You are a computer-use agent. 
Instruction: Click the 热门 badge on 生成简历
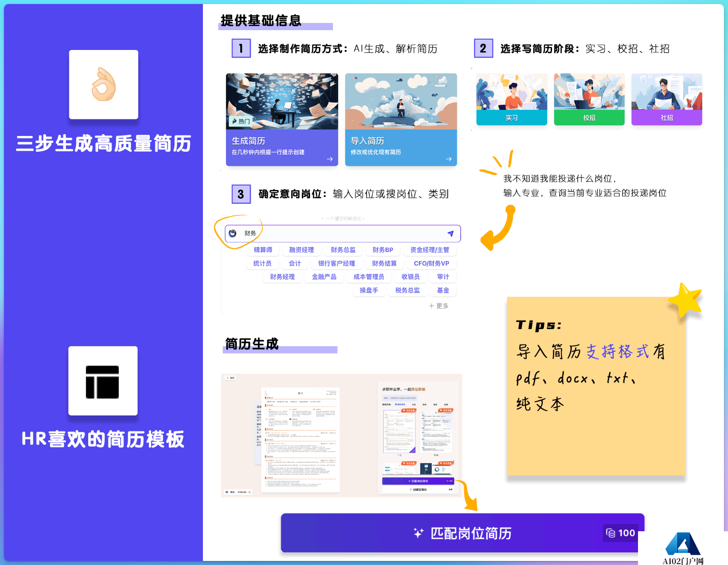(241, 121)
